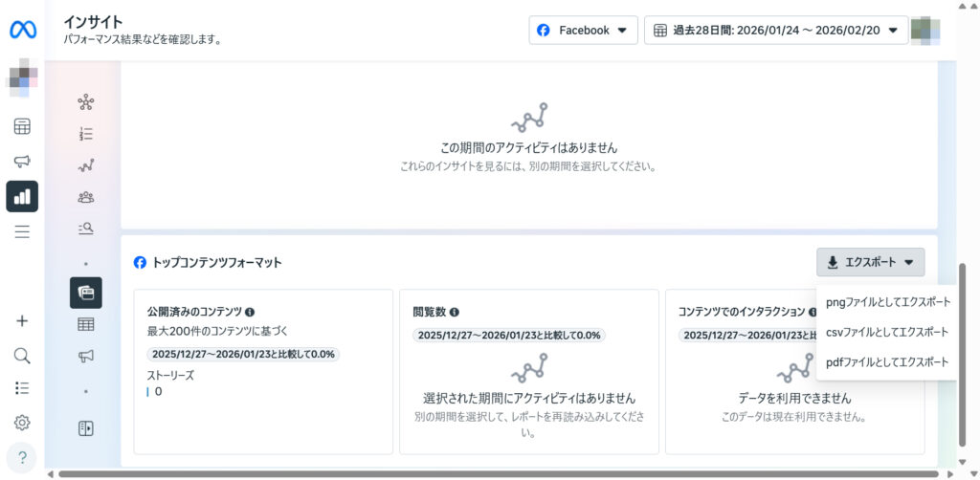
Task: Click the question mark help icon
Action: point(22,456)
